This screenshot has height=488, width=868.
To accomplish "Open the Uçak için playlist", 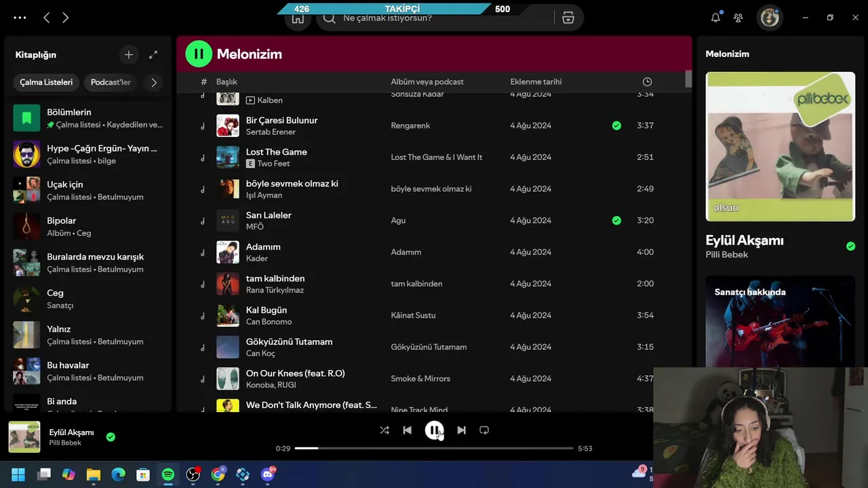I will 88,190.
